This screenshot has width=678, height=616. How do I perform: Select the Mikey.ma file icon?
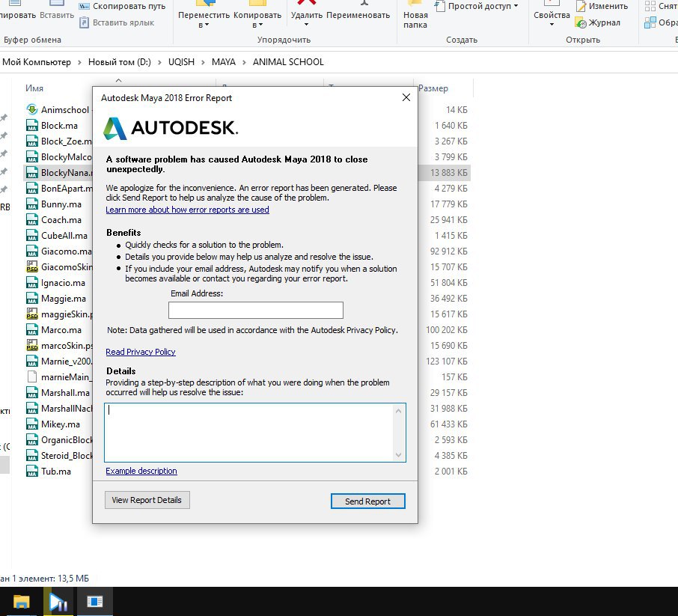(32, 424)
